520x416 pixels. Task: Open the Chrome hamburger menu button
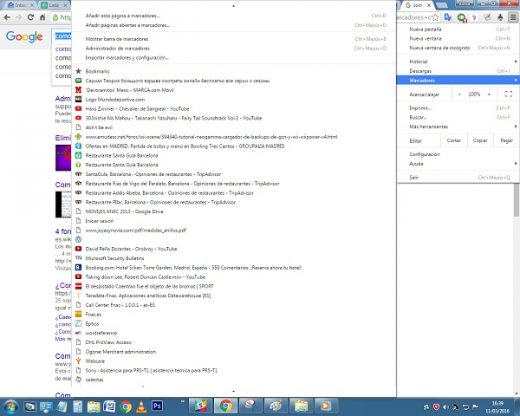tap(513, 17)
